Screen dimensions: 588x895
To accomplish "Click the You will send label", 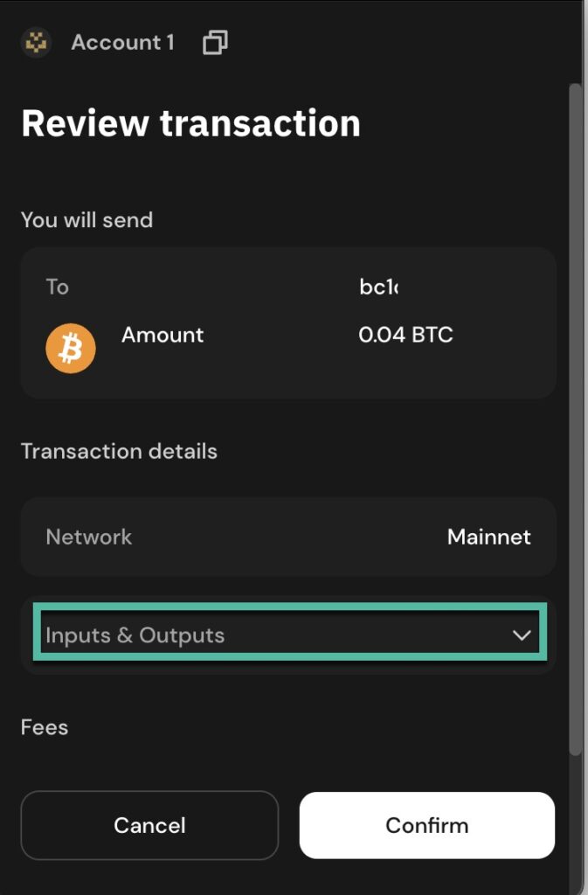I will 86,219.
